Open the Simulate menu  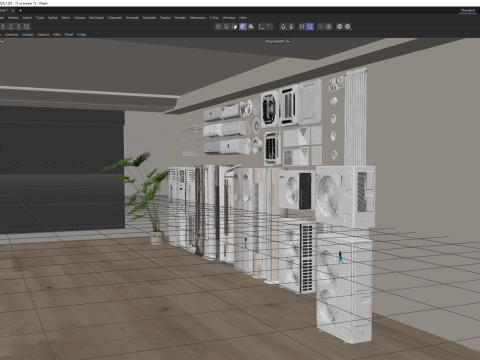(149, 18)
